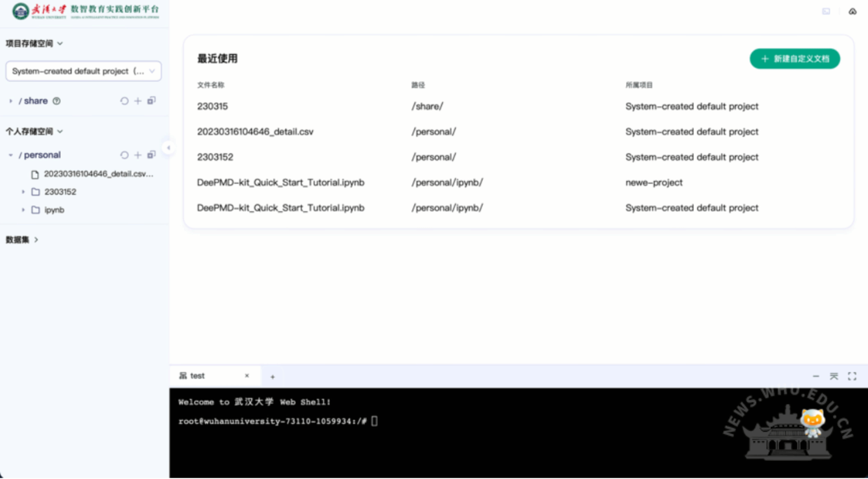Image resolution: width=868 pixels, height=479 pixels.
Task: Click the 文件名称 column header
Action: coord(211,85)
